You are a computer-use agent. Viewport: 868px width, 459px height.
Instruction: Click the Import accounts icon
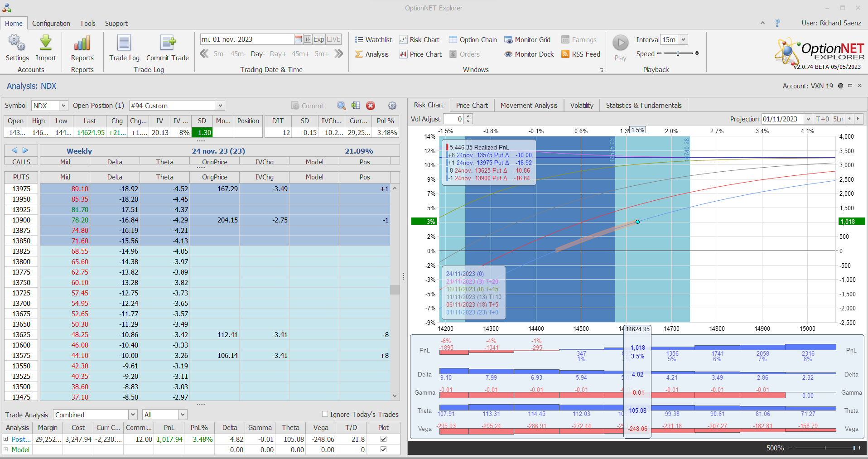click(46, 48)
